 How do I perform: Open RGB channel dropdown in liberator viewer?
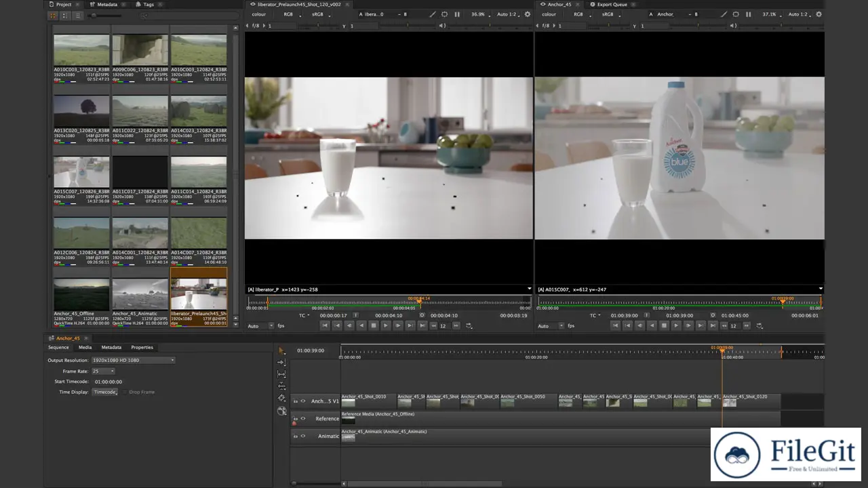[291, 14]
